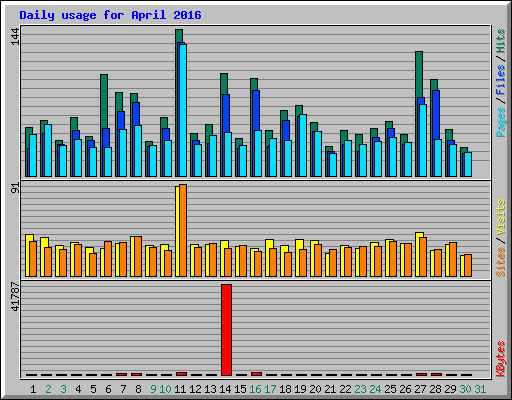Click the yellow 'Visits' legend label
The height and width of the screenshot is (400, 512).
pyautogui.click(x=500, y=217)
